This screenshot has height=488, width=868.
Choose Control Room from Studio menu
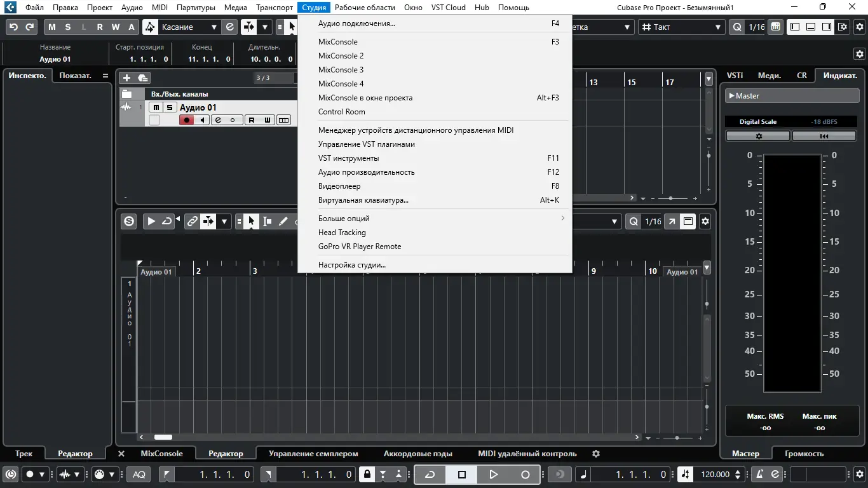pyautogui.click(x=435, y=112)
